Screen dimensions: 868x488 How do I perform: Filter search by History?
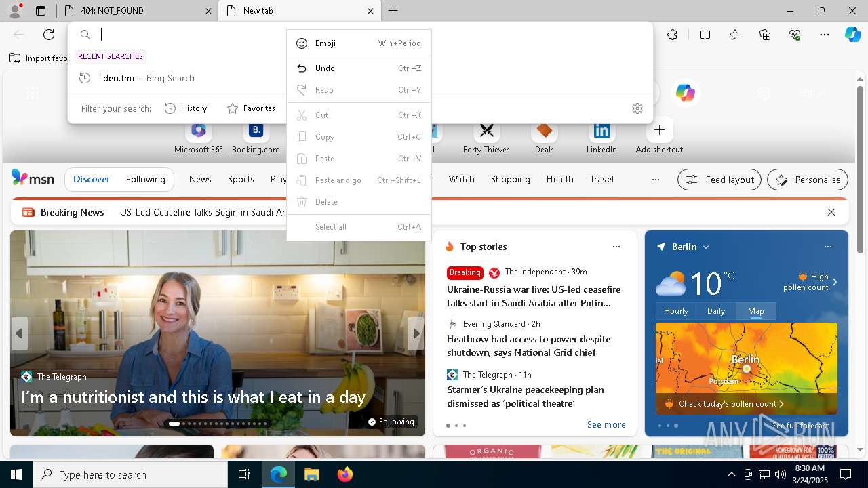186,108
